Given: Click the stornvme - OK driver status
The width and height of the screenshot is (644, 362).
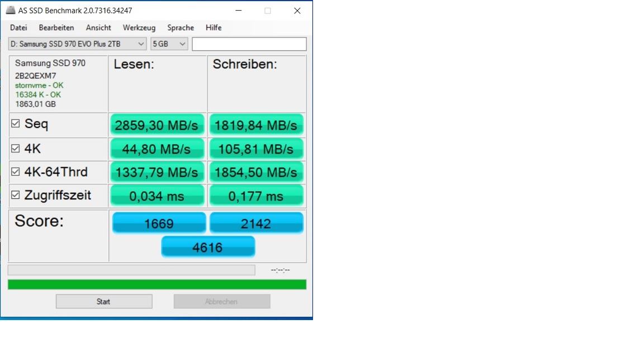Looking at the screenshot, I should (39, 85).
